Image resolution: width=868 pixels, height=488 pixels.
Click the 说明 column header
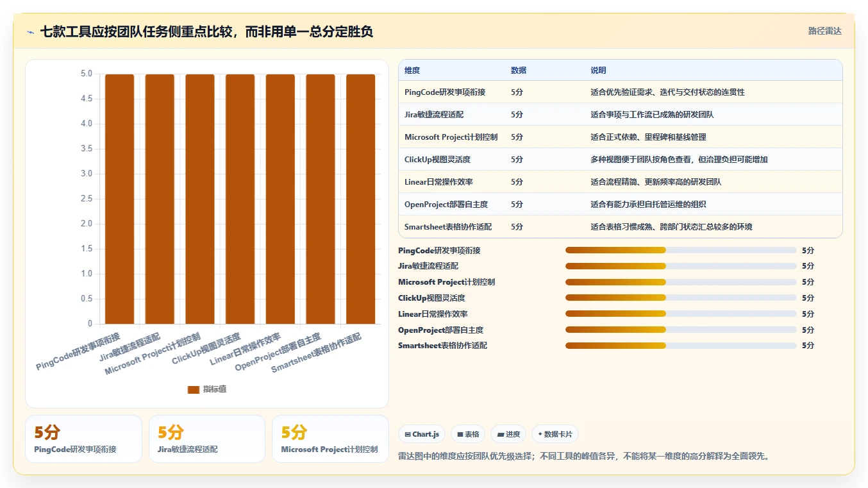(598, 70)
